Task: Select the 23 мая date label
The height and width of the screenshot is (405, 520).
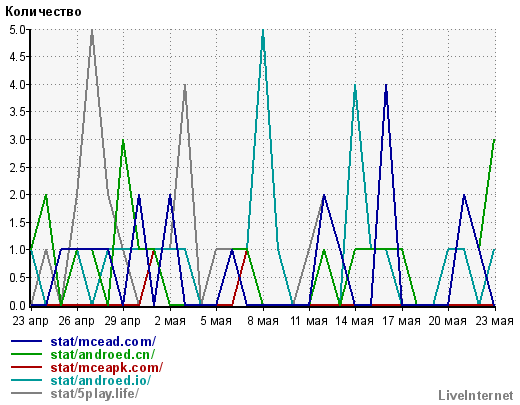Action: (x=494, y=321)
